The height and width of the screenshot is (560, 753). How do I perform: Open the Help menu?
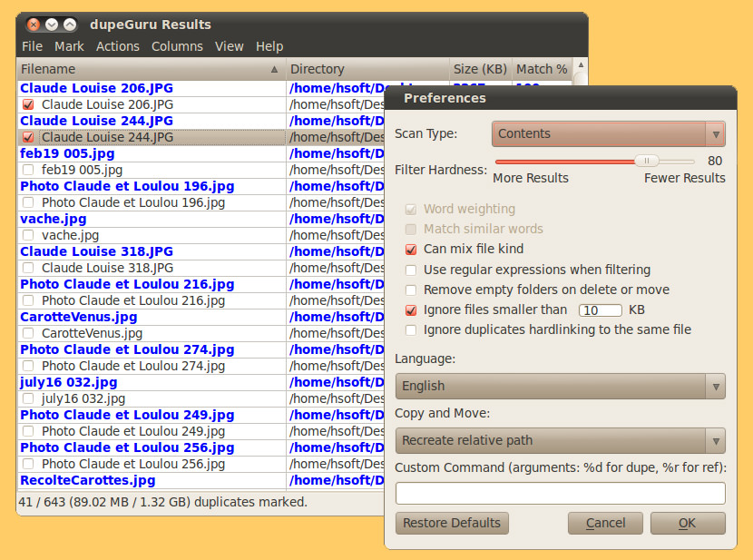[269, 46]
